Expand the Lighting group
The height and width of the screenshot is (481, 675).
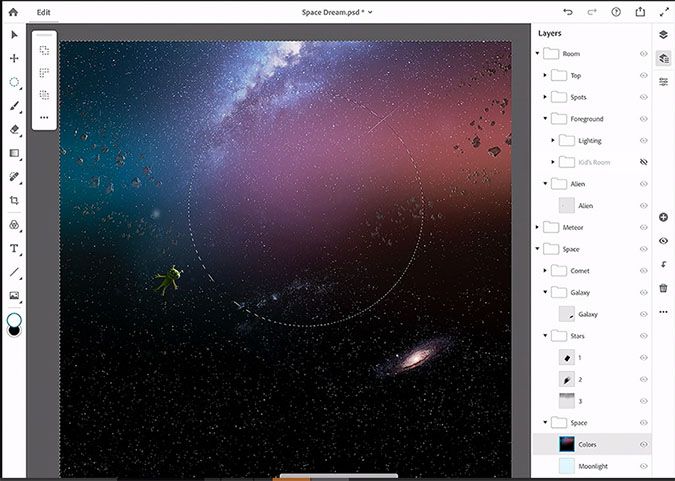553,140
